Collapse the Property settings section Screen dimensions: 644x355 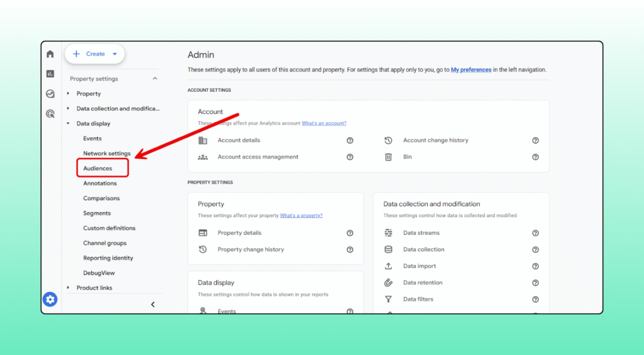coord(155,79)
